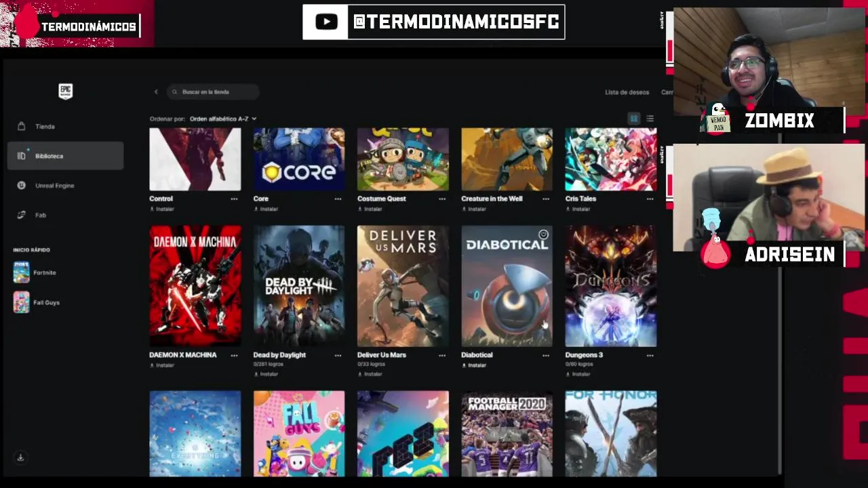Open Creature in the Well cover

507,159
